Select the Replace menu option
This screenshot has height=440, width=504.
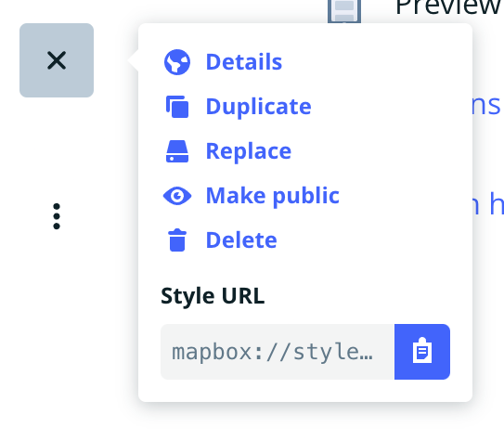point(249,151)
